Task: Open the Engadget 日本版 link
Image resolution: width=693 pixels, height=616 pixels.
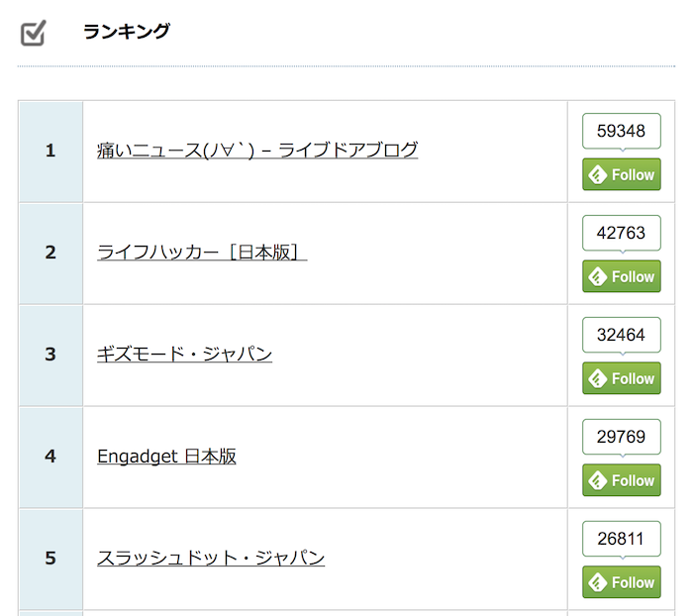Action: 166,456
